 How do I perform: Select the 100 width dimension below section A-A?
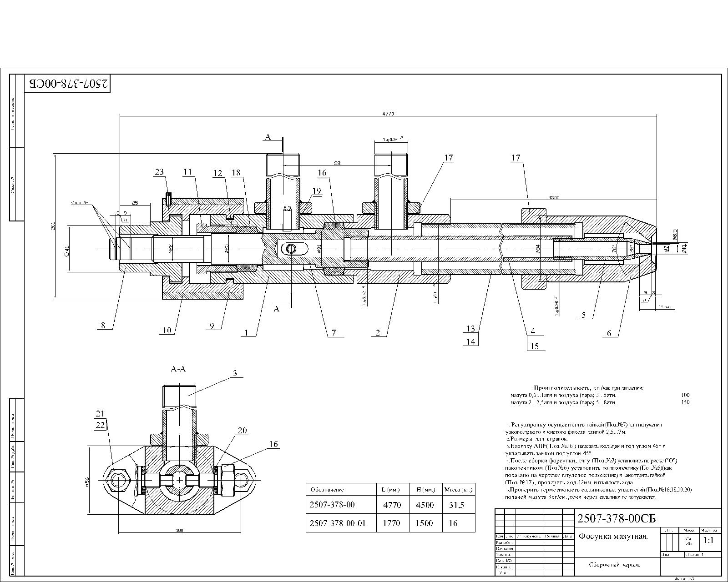179,530
